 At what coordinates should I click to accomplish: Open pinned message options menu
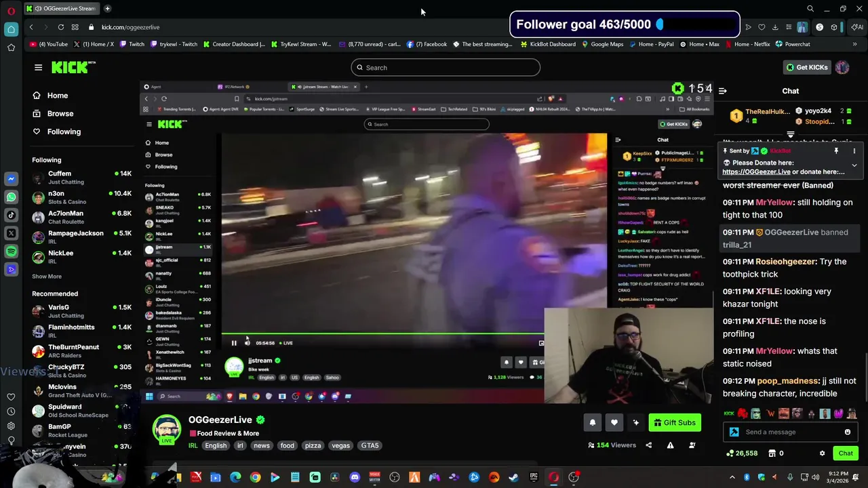[854, 151]
